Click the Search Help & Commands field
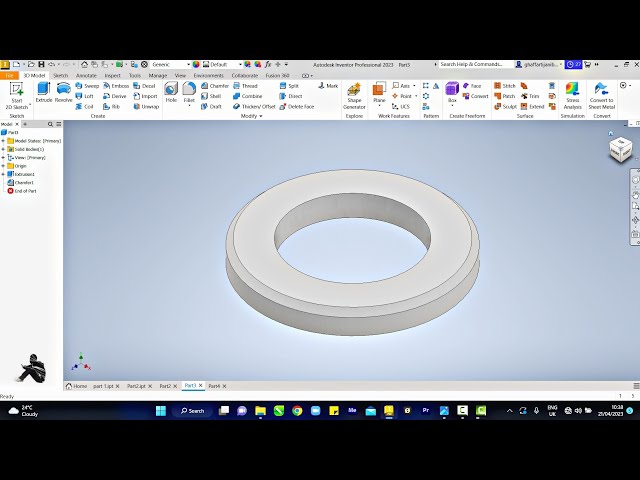Image resolution: width=640 pixels, height=480 pixels. [x=475, y=64]
